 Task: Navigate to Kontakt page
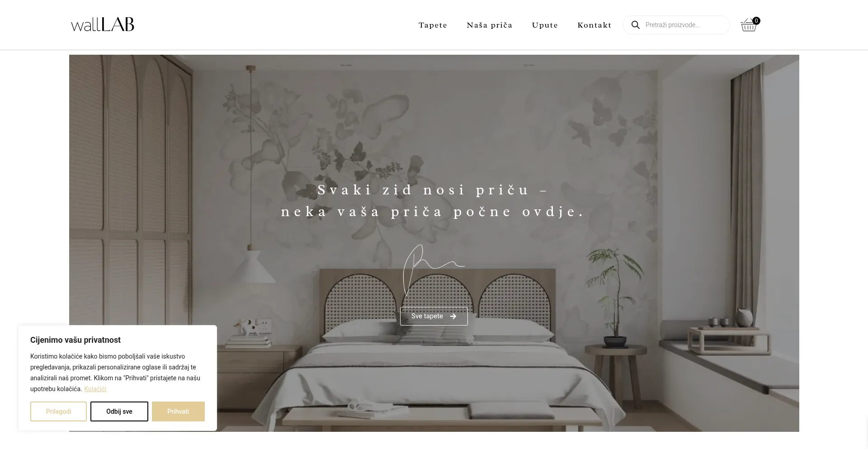[594, 25]
